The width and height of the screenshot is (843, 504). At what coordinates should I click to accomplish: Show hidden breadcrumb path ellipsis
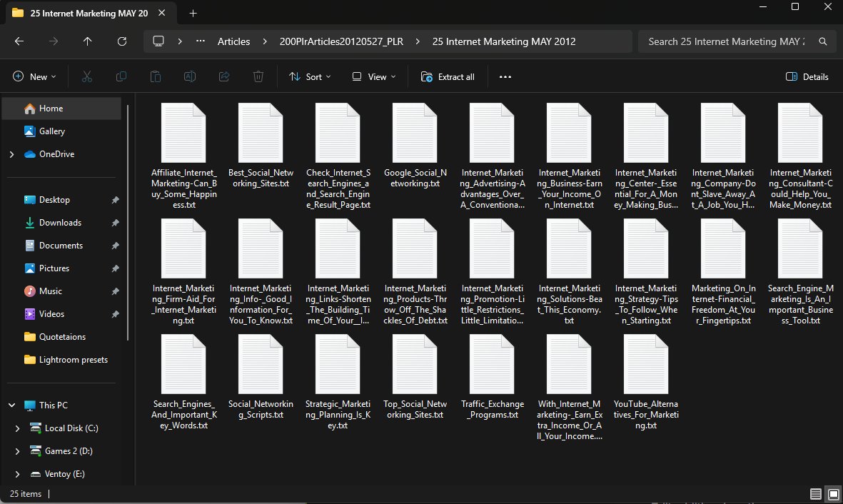tap(200, 41)
